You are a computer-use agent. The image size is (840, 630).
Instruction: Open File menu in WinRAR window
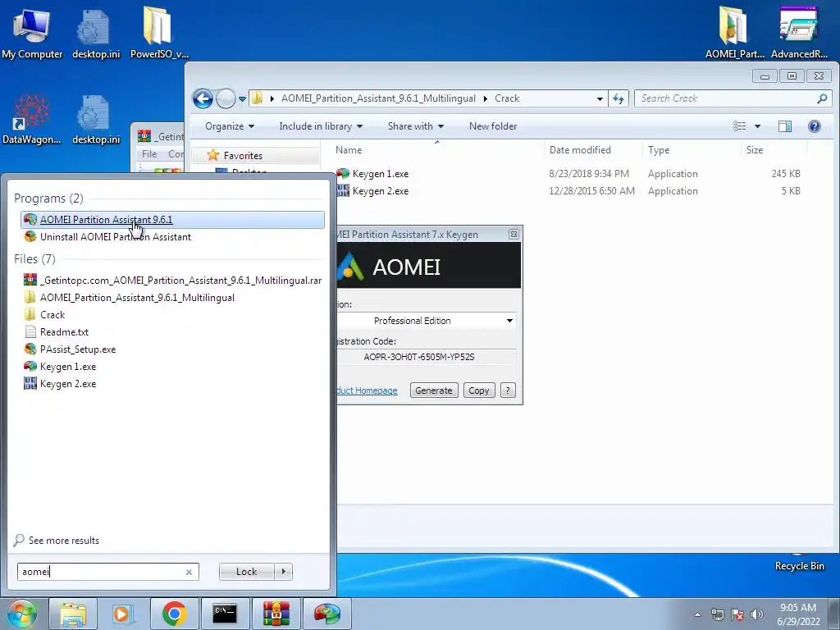tap(149, 153)
